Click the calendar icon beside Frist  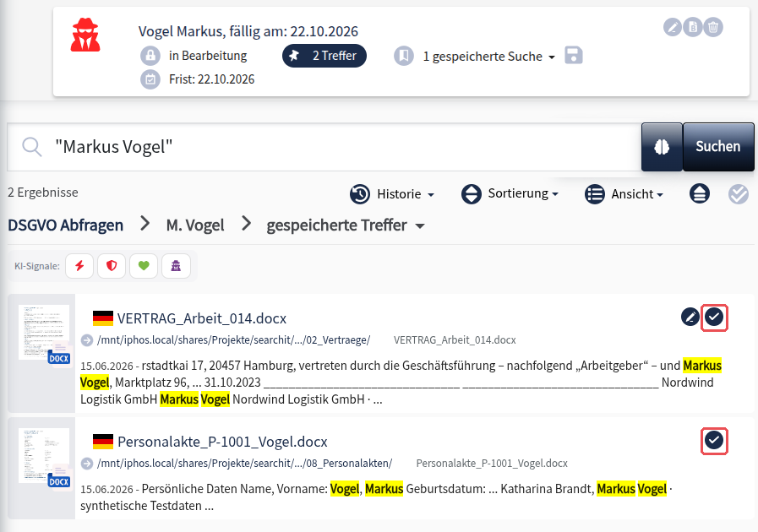click(150, 79)
